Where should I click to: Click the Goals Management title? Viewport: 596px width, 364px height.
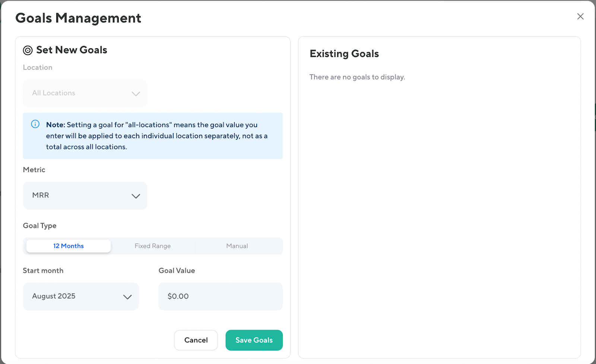pyautogui.click(x=78, y=18)
